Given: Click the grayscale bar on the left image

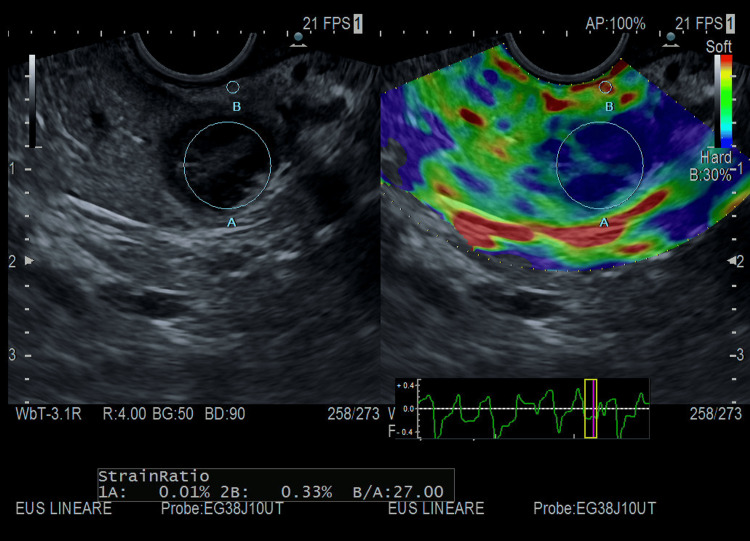Looking at the screenshot, I should [x=32, y=101].
